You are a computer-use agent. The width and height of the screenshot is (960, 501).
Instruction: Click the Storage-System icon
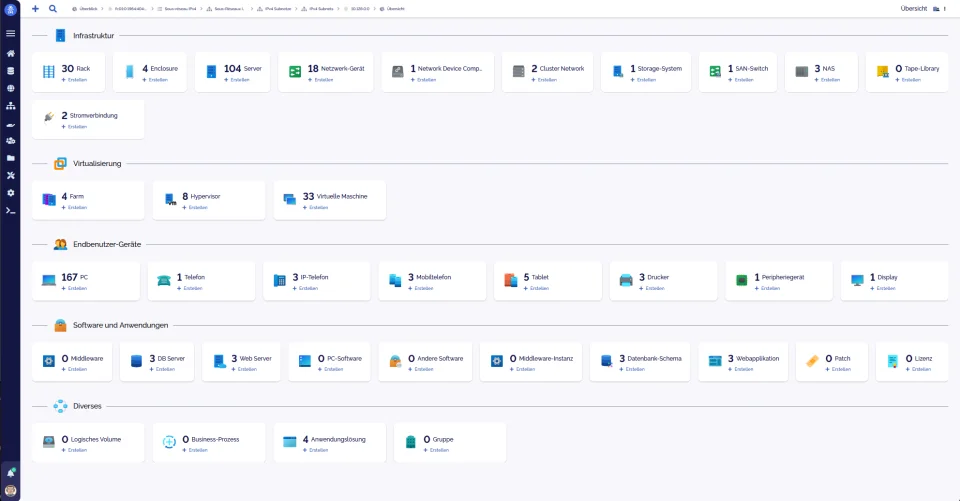click(618, 72)
